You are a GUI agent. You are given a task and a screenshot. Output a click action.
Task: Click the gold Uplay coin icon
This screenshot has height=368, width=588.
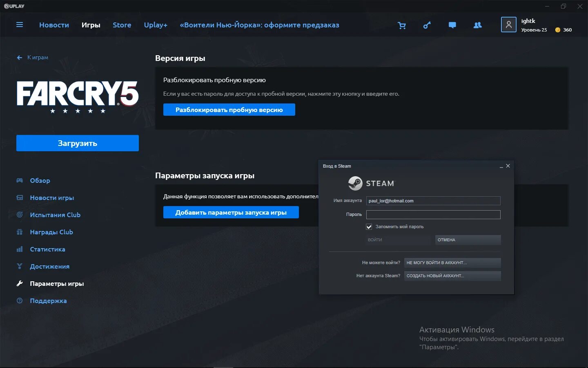pos(558,30)
